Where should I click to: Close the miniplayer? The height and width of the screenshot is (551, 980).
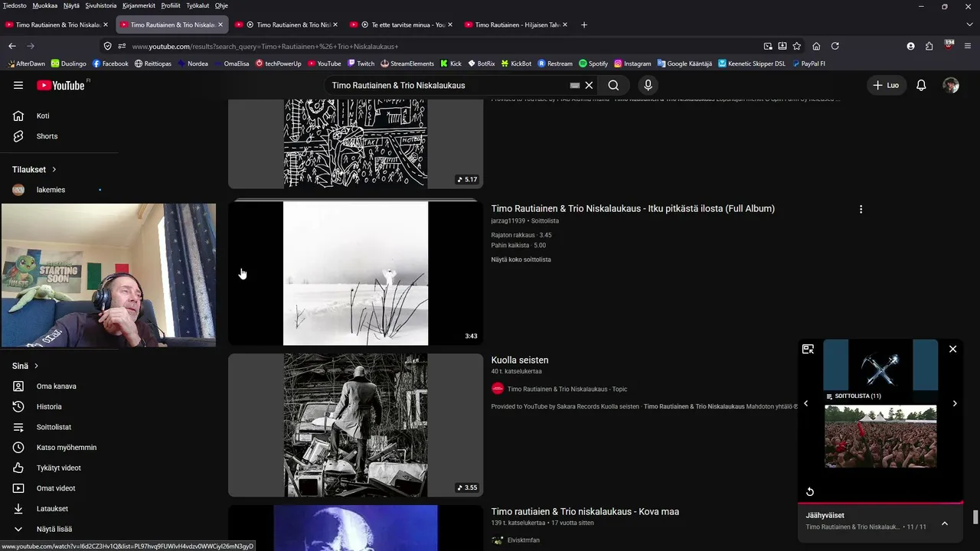(x=952, y=349)
